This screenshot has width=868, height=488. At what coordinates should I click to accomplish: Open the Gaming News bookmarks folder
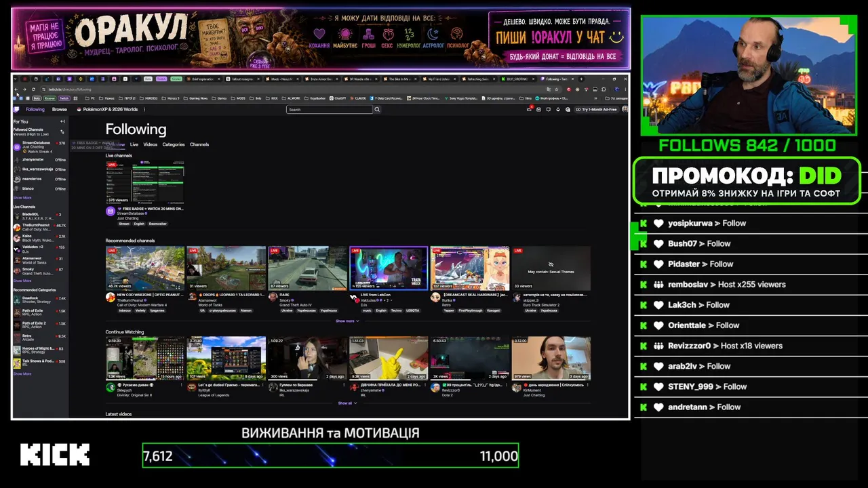tap(196, 98)
